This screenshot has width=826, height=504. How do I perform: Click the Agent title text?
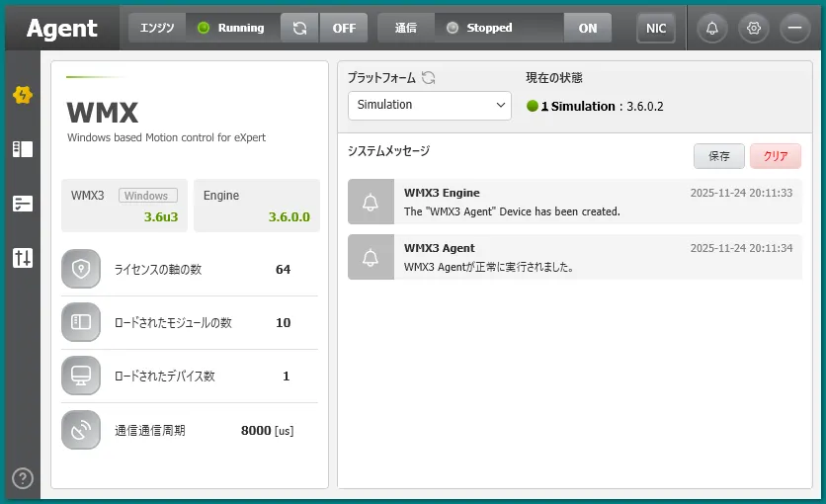pyautogui.click(x=61, y=29)
